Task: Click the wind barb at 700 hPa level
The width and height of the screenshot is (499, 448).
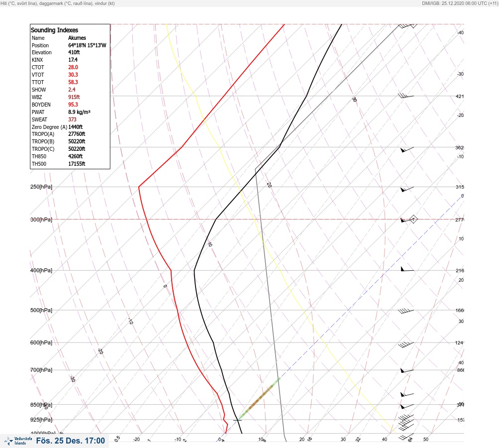Action: [407, 371]
